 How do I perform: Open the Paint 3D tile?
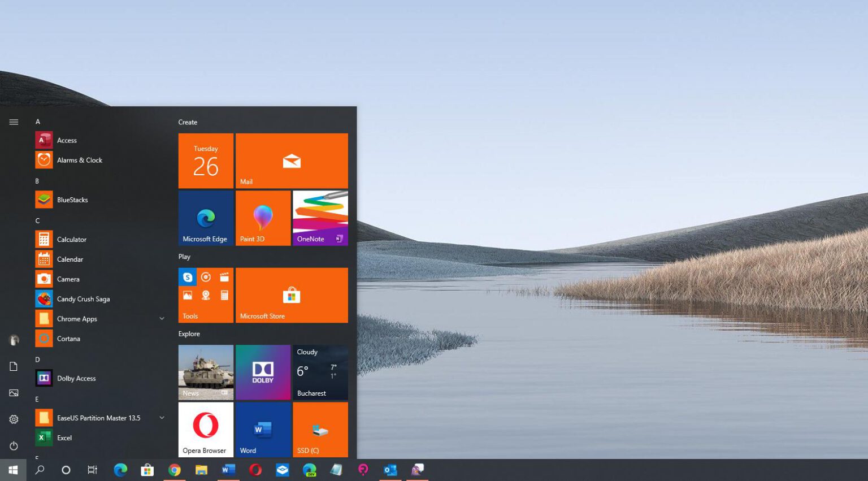(263, 218)
